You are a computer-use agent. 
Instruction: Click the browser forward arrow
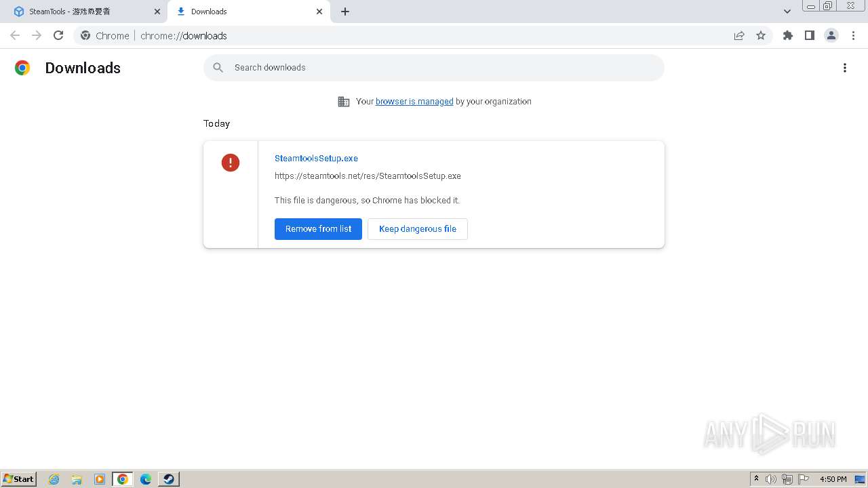coord(37,36)
